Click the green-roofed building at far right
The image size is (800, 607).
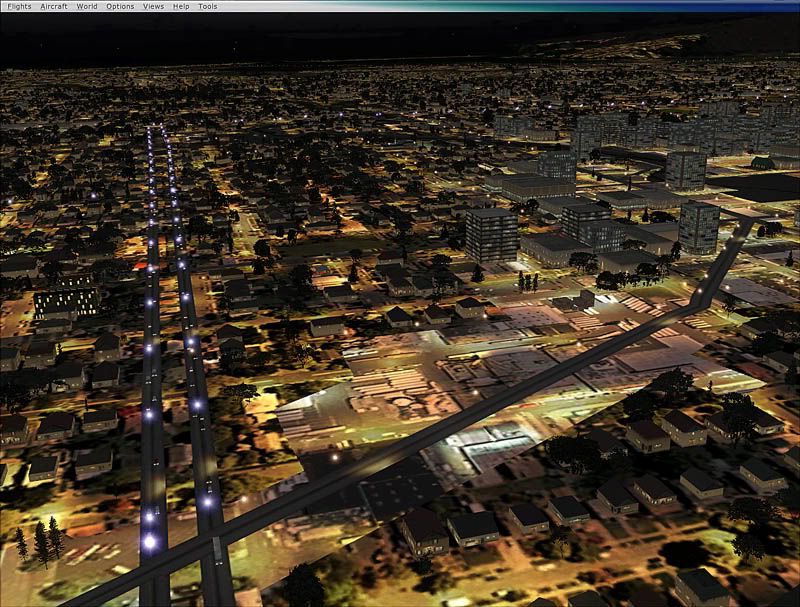click(x=763, y=162)
